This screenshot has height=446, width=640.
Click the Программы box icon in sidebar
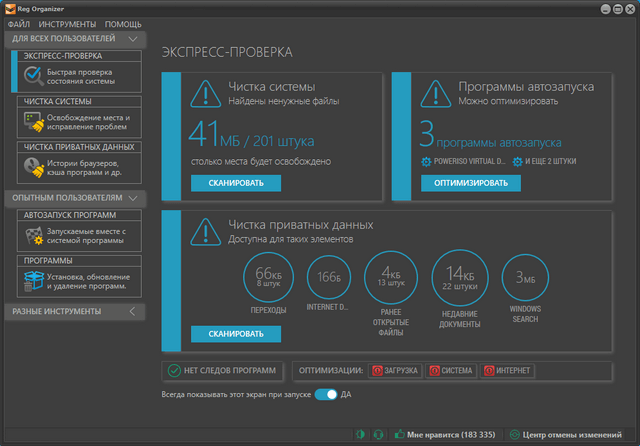coord(34,281)
